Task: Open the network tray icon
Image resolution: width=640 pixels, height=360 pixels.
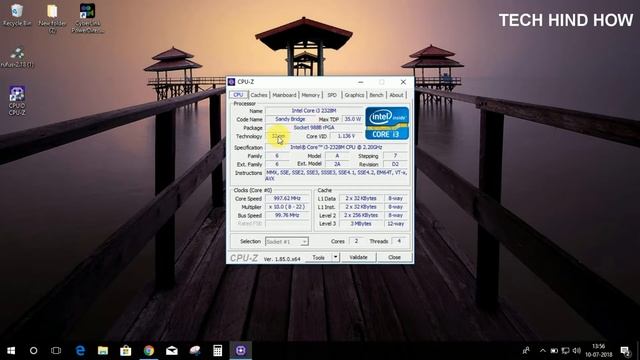Action: point(565,350)
